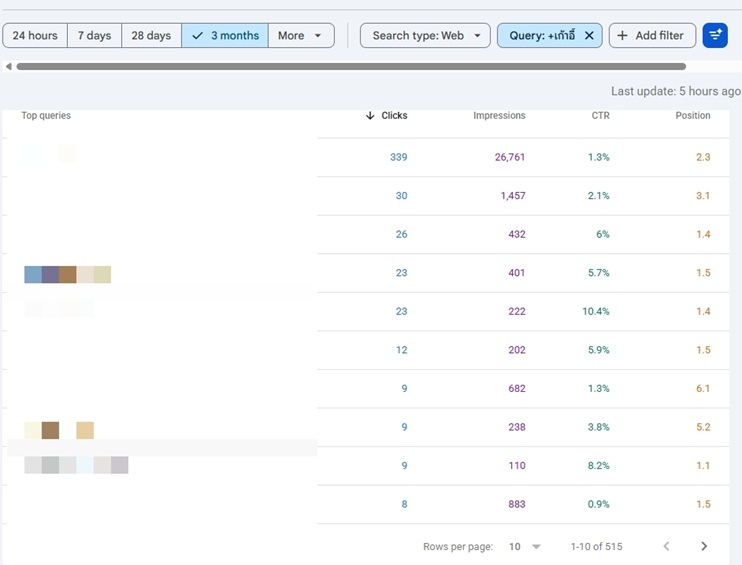Select the 7 days date range
742x565 pixels.
coord(94,35)
